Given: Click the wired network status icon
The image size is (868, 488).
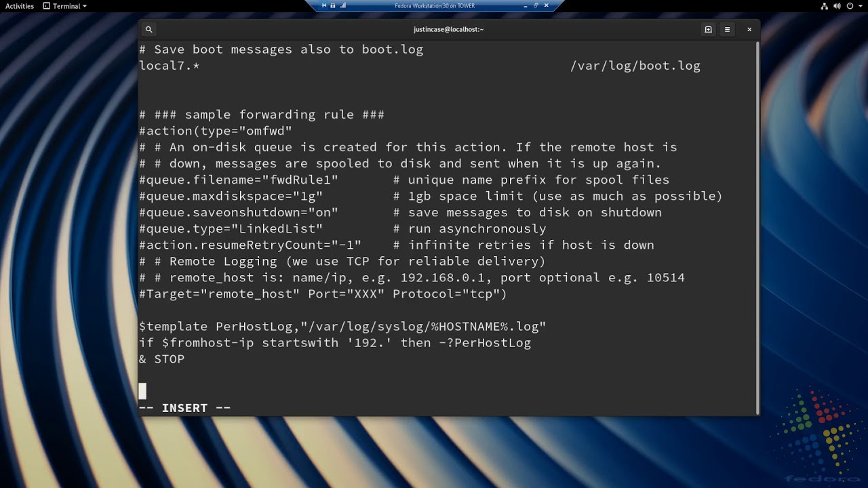Looking at the screenshot, I should pyautogui.click(x=825, y=6).
